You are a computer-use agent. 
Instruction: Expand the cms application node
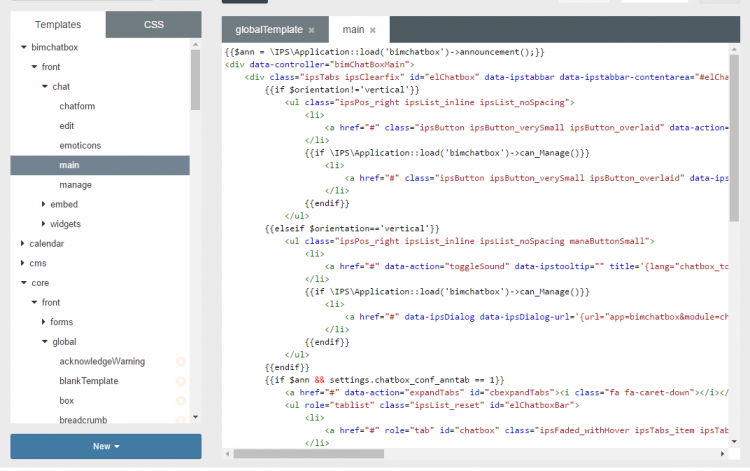coord(23,263)
